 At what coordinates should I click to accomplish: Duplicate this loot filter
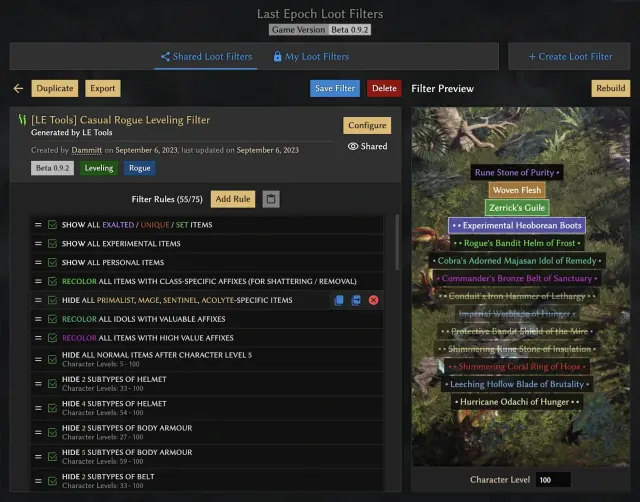pos(55,88)
